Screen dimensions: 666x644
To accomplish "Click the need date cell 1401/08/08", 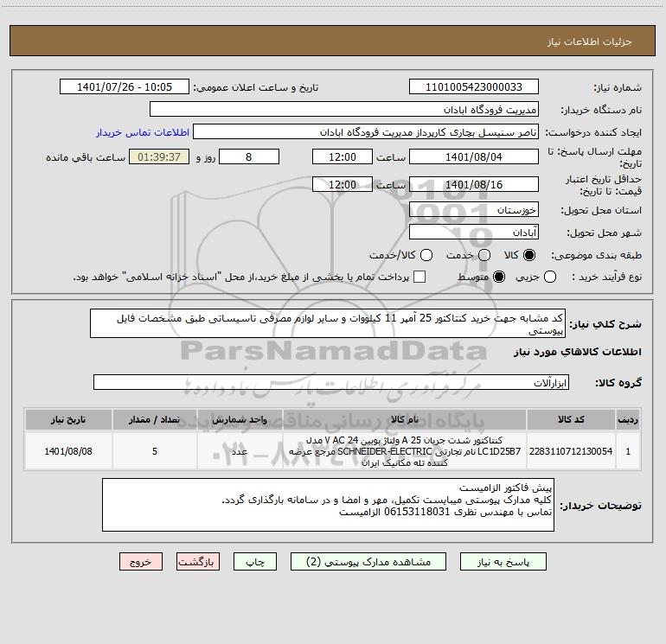I will [x=68, y=451].
